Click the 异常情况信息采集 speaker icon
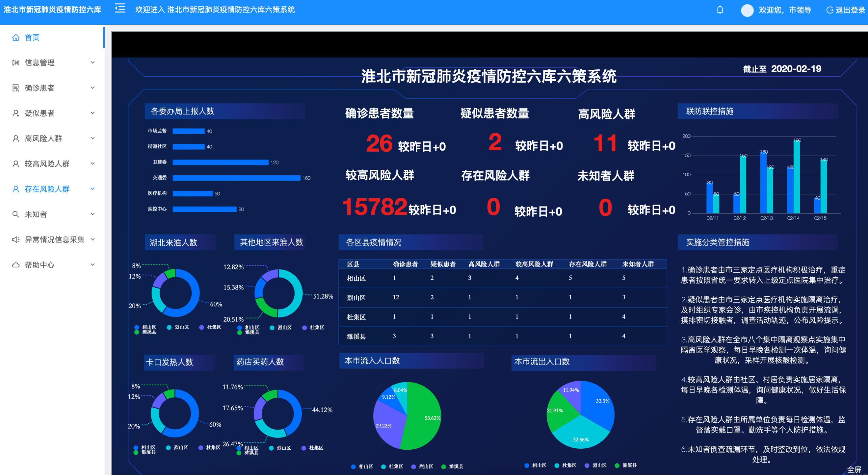This screenshot has width=868, height=475. [x=16, y=239]
